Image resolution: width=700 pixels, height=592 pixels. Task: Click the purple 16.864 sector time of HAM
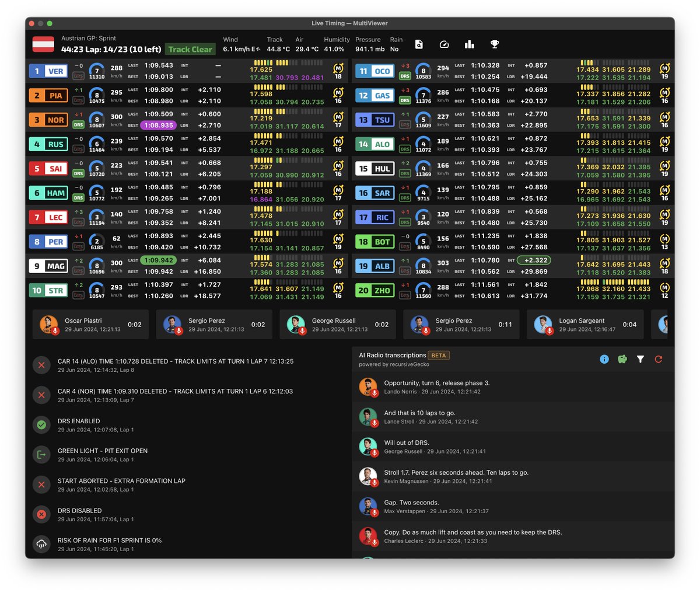(261, 199)
